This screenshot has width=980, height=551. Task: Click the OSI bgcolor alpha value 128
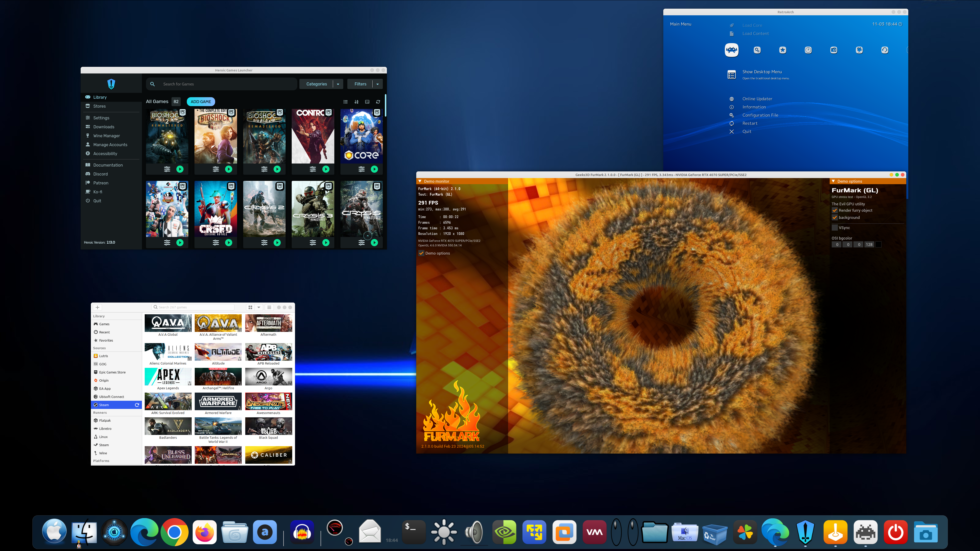click(869, 245)
